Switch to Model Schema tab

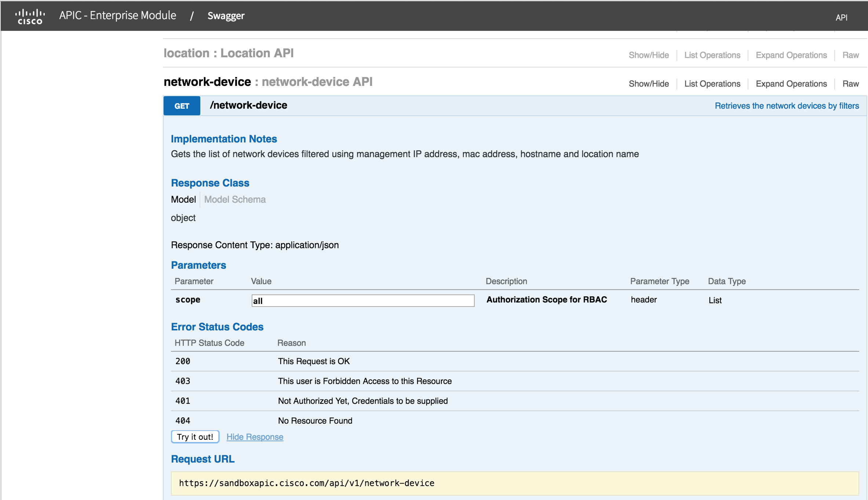pyautogui.click(x=235, y=199)
